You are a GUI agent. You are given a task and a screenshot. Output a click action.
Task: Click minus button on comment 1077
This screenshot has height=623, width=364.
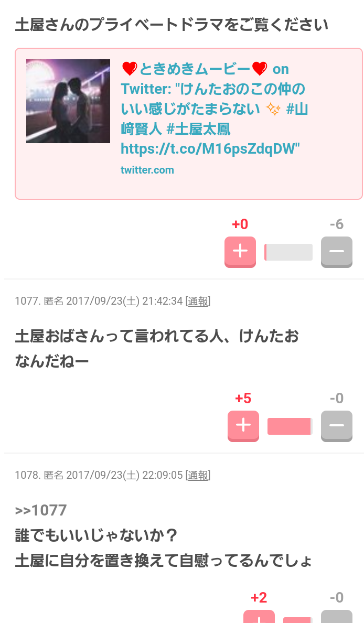tap(337, 426)
